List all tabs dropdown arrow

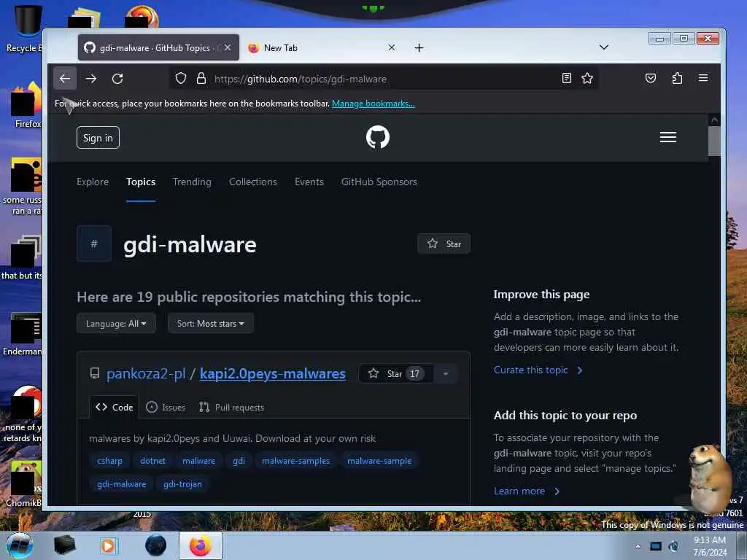click(603, 47)
